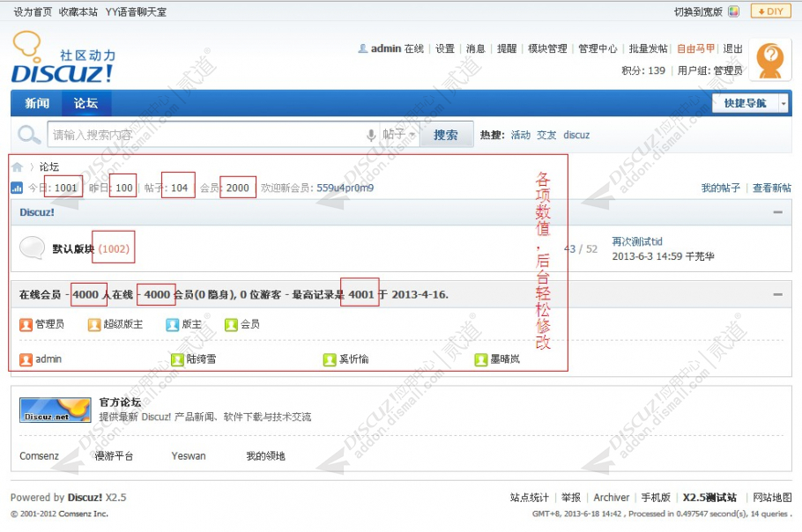The image size is (802, 532).
Task: Click the 积分: 139 credits link
Action: pyautogui.click(x=643, y=70)
